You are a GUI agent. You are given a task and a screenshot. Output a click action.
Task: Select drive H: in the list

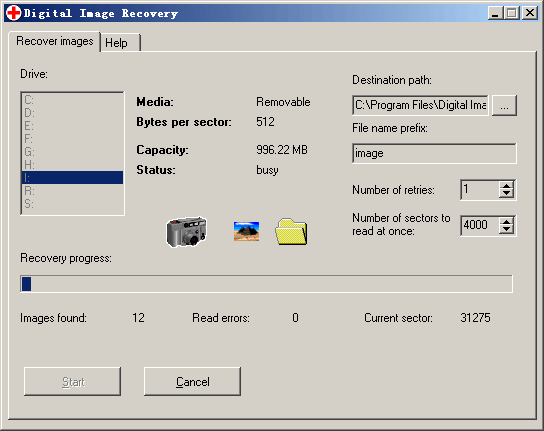[72, 164]
